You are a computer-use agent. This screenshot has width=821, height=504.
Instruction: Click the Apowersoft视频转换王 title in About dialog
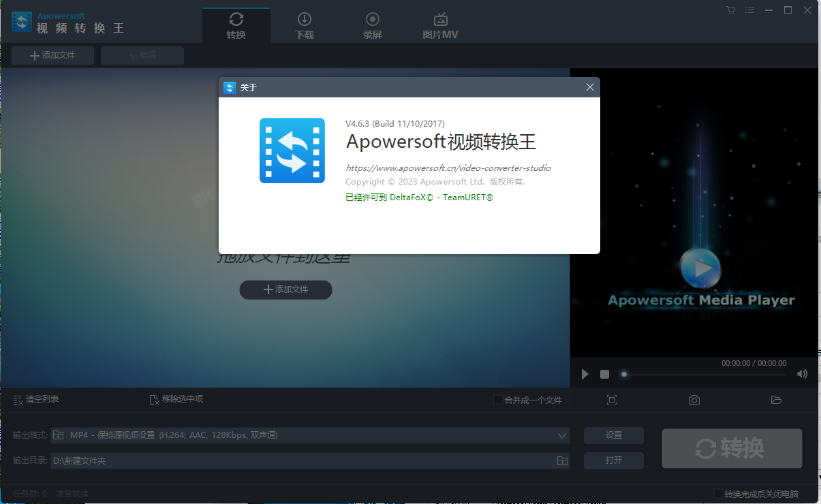pos(441,142)
